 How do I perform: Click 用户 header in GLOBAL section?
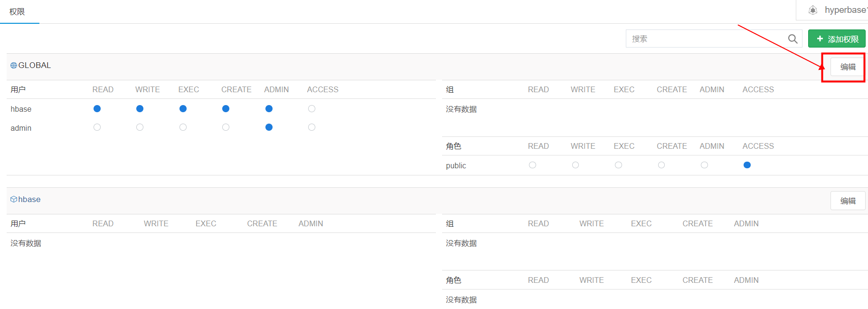point(18,90)
